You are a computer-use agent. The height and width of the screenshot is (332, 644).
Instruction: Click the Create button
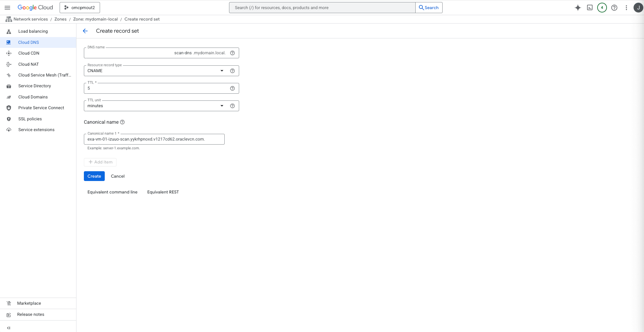click(94, 176)
